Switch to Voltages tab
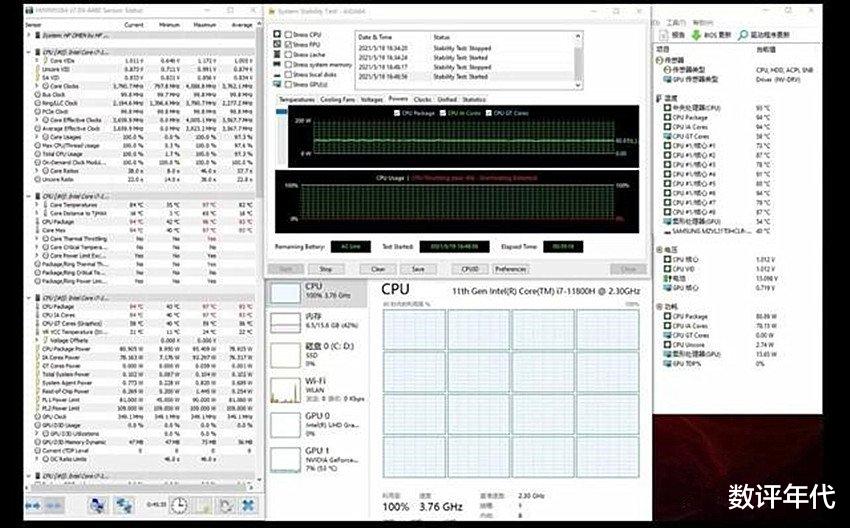 (371, 100)
